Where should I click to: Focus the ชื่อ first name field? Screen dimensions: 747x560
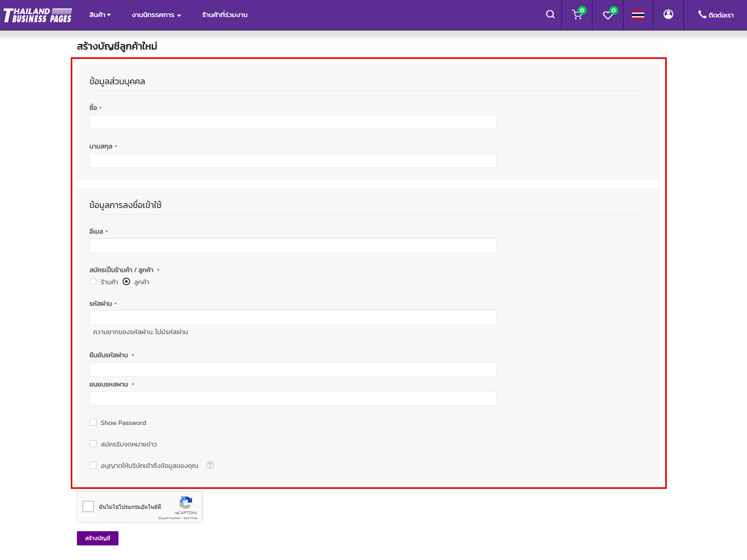click(292, 122)
